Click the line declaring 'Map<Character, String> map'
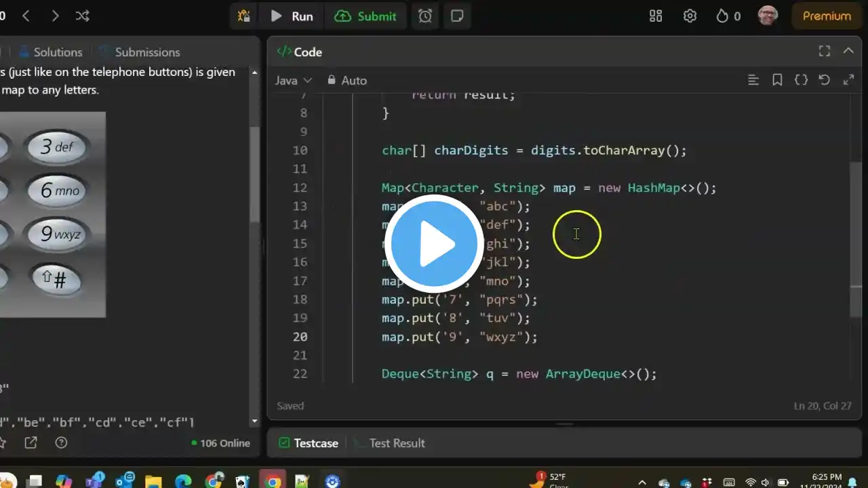868x488 pixels. click(549, 188)
